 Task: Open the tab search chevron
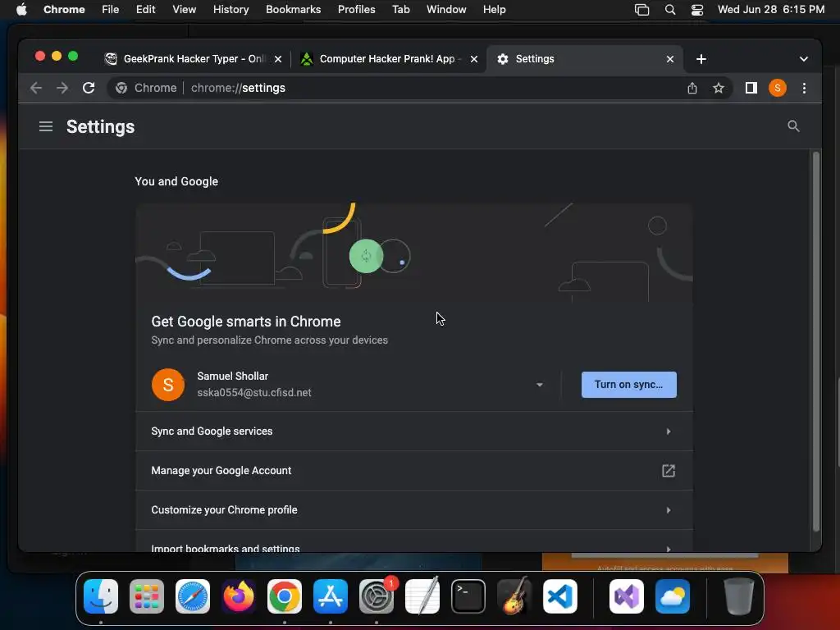click(x=804, y=59)
